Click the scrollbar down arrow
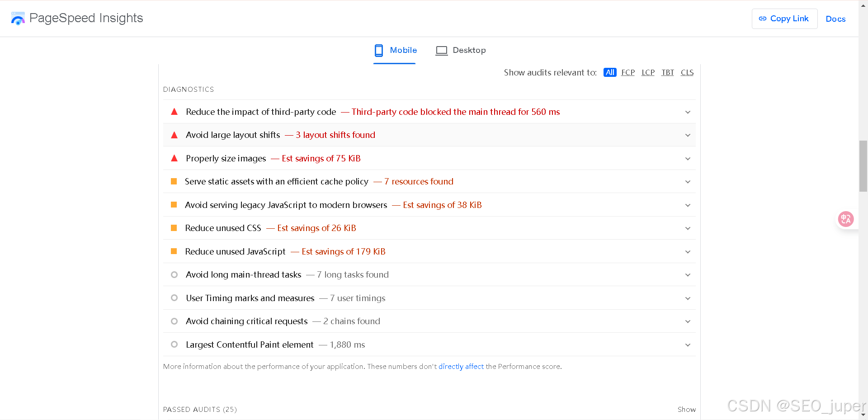 pos(863,415)
